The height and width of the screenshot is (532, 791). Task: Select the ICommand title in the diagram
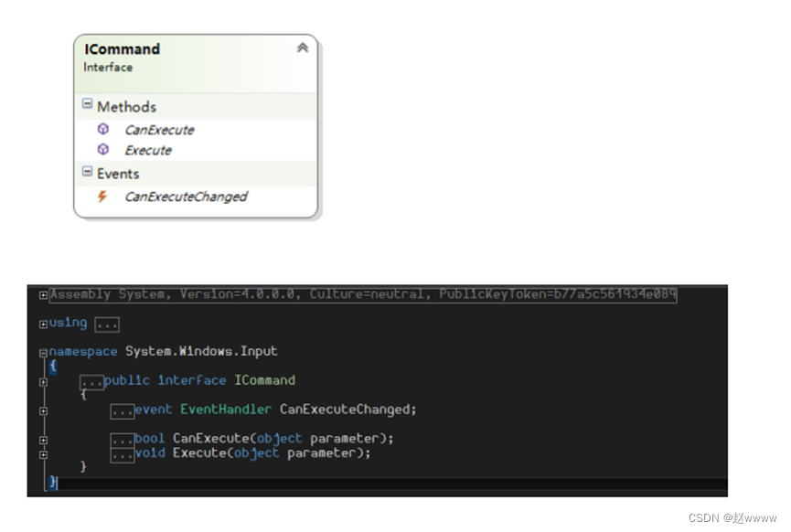(121, 49)
